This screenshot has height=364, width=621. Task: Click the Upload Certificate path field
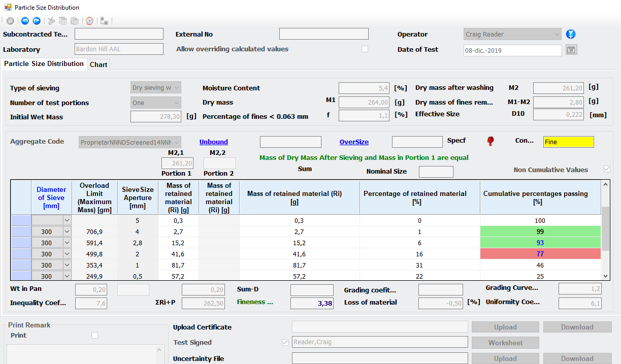click(x=380, y=327)
